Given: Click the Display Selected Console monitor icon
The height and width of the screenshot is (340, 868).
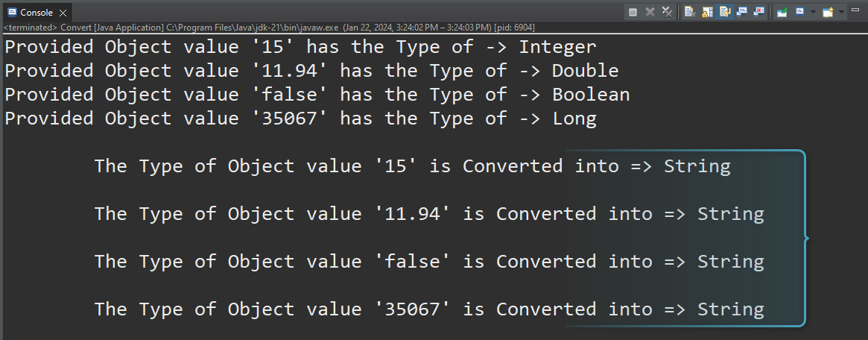Looking at the screenshot, I should coord(799,12).
